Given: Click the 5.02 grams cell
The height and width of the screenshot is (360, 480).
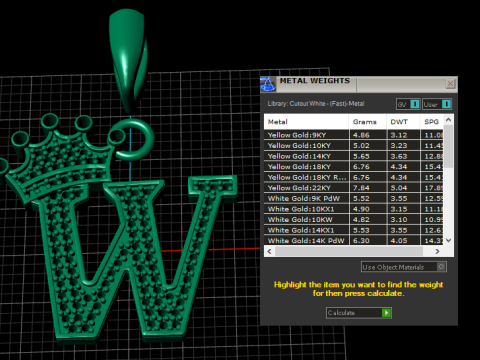Looking at the screenshot, I should pos(368,146).
